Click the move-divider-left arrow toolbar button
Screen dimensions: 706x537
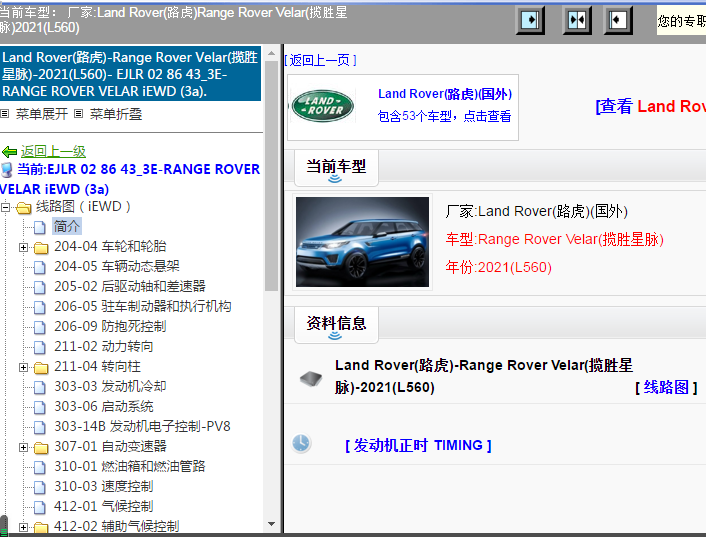point(618,20)
